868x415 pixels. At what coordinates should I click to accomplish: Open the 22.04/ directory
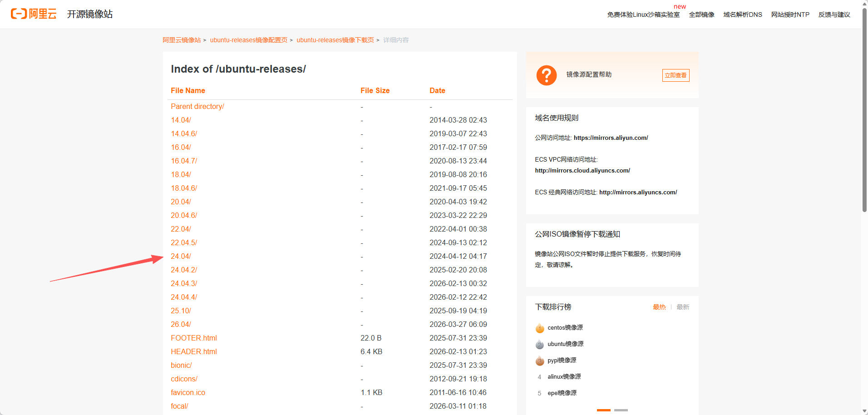tap(181, 229)
